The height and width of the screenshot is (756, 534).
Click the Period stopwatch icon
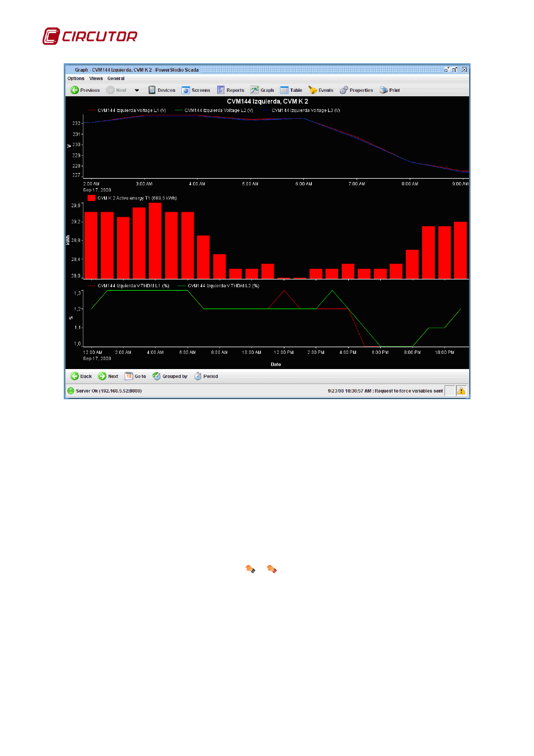[198, 376]
